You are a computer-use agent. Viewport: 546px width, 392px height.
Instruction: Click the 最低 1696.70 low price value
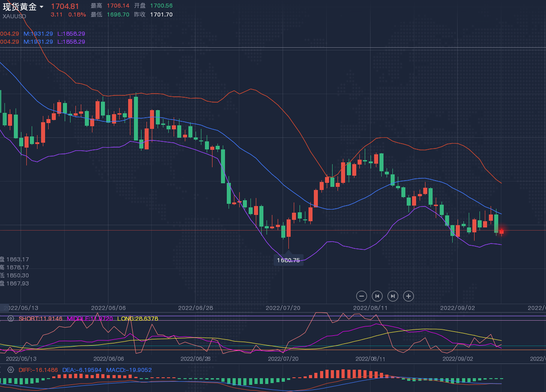[118, 14]
